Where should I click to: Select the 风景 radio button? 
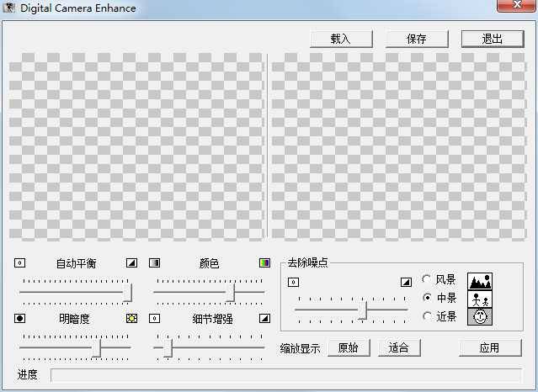point(428,279)
